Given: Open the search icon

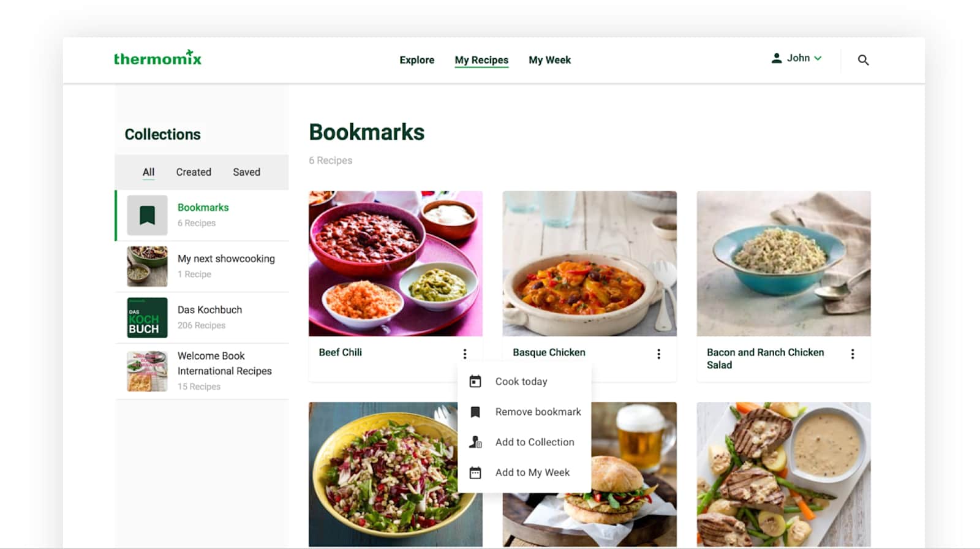Looking at the screenshot, I should 864,59.
